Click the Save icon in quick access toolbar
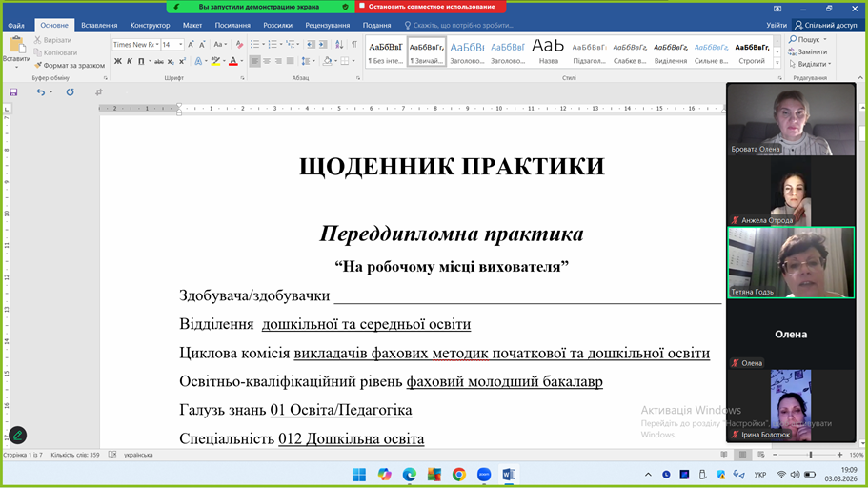868x488 pixels. coord(13,92)
